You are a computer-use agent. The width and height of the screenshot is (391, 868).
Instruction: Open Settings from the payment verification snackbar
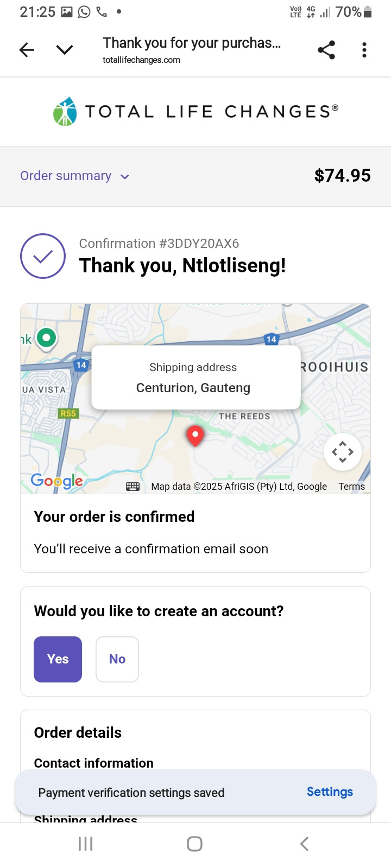coord(330,792)
